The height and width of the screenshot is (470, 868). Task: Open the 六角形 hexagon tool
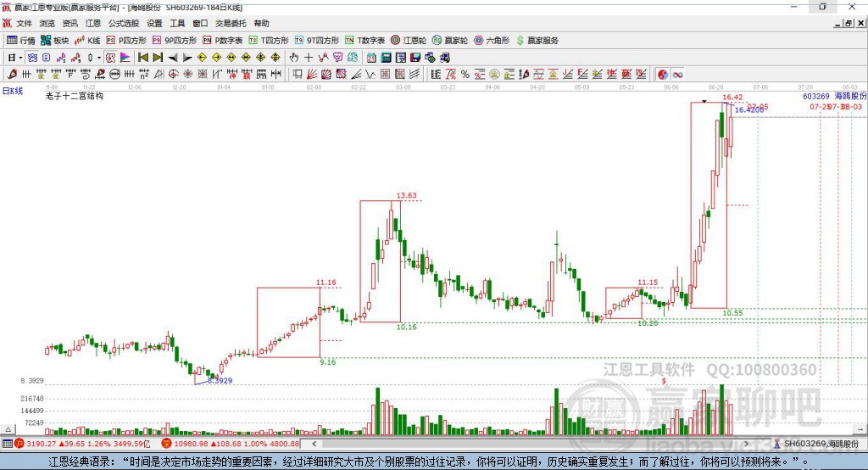point(492,41)
